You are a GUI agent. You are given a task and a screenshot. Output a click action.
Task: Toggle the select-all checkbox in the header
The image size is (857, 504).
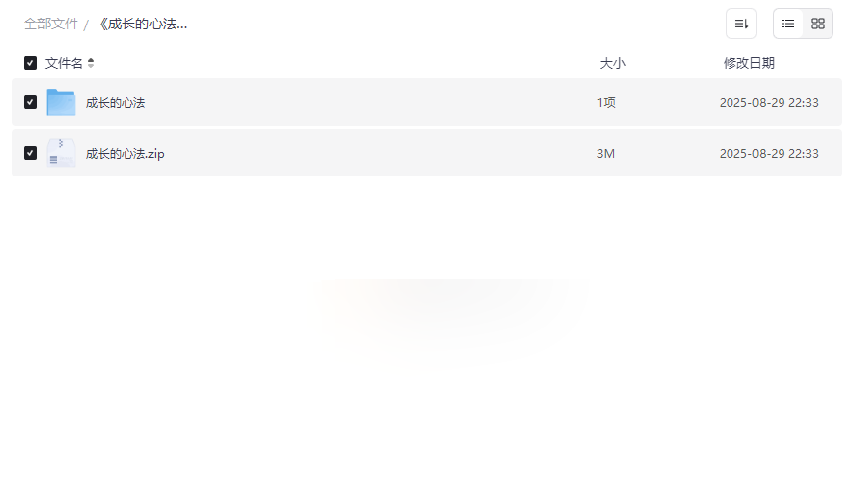[x=30, y=63]
